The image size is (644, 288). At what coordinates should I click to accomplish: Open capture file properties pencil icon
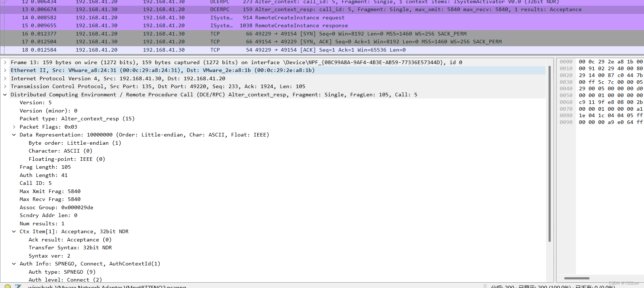click(18, 286)
